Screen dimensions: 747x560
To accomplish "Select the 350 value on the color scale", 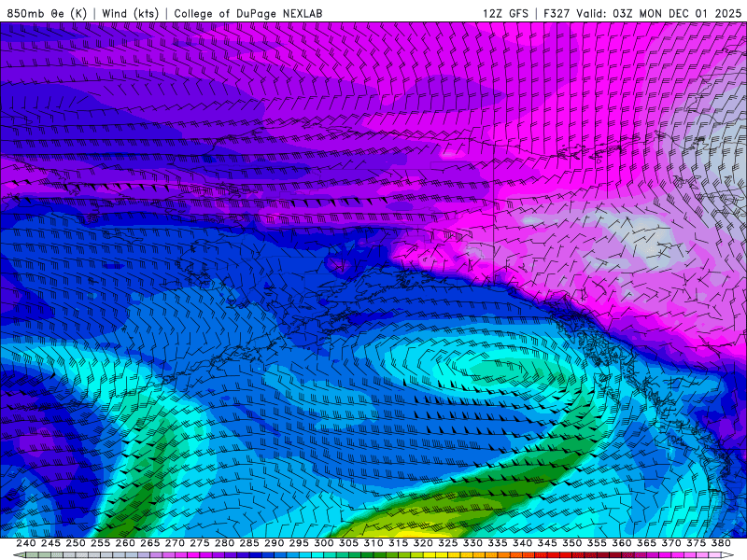I will click(571, 543).
